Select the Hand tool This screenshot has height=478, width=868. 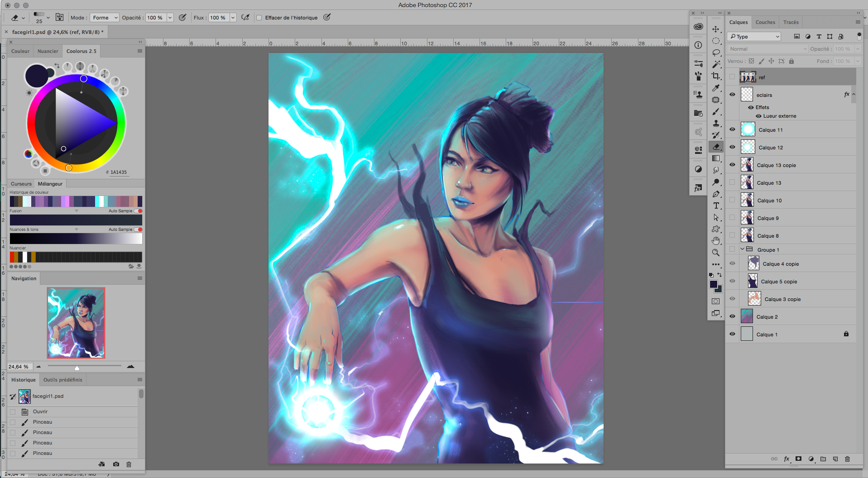[716, 241]
